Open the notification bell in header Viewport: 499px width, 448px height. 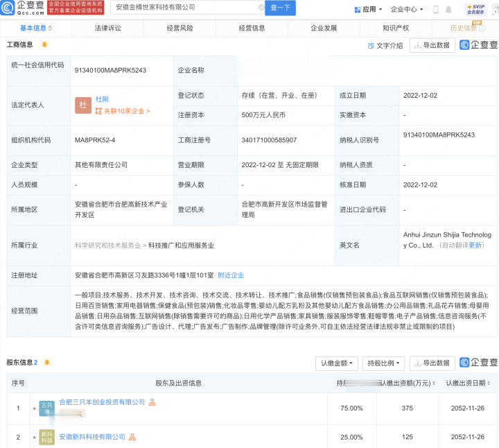448,10
